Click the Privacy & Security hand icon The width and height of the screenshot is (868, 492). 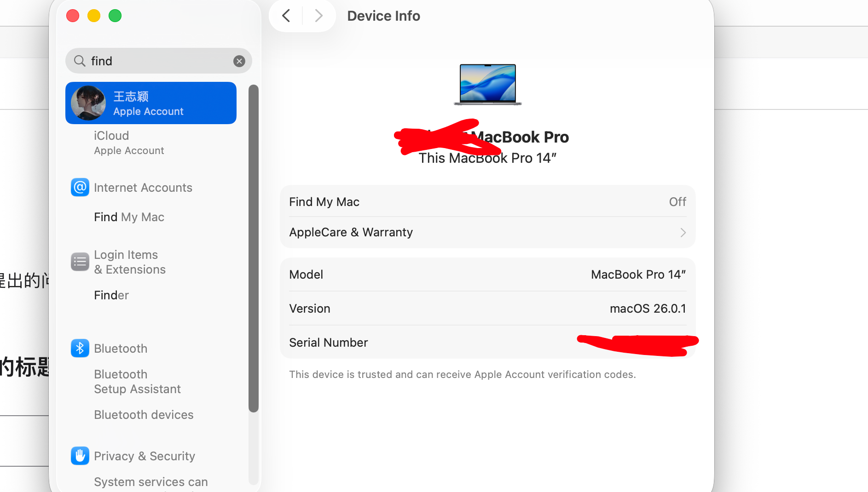coord(80,456)
